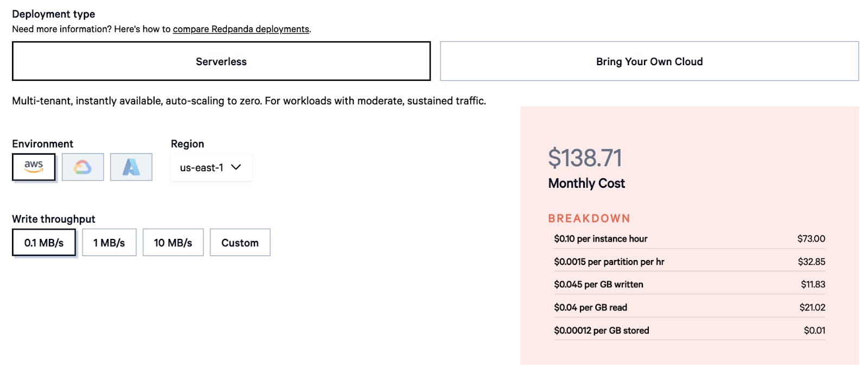Select 0.1 MB/s write throughput
868x380 pixels.
[44, 243]
